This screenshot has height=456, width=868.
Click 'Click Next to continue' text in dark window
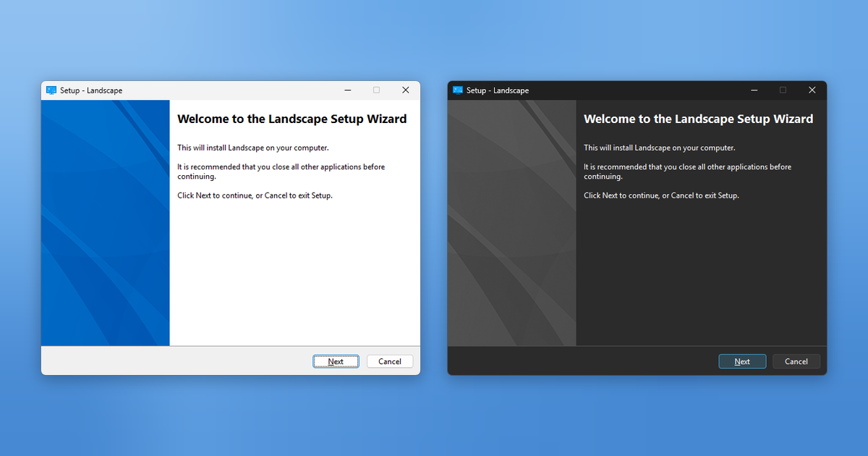[x=662, y=195]
